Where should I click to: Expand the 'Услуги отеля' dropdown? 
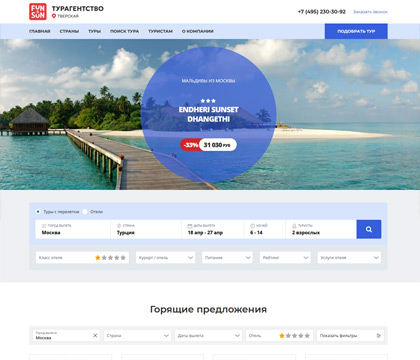coord(349,258)
